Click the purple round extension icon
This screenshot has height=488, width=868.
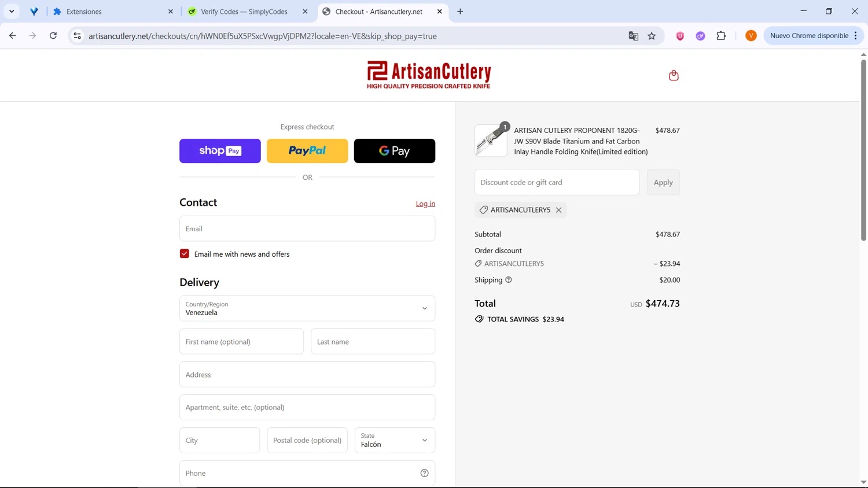coord(700,36)
